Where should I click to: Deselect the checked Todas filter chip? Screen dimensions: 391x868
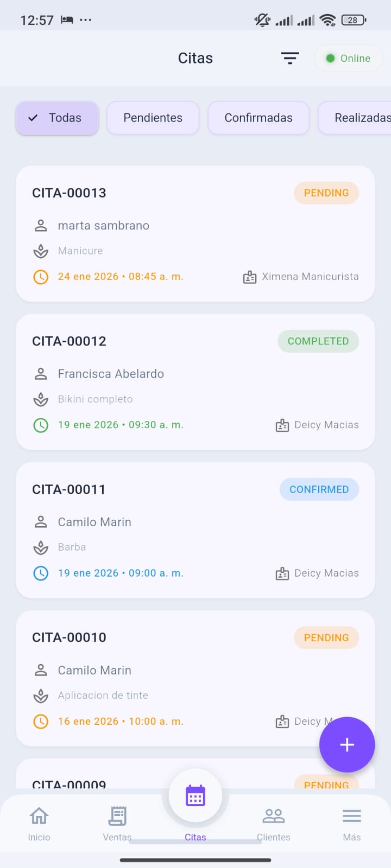click(x=57, y=118)
